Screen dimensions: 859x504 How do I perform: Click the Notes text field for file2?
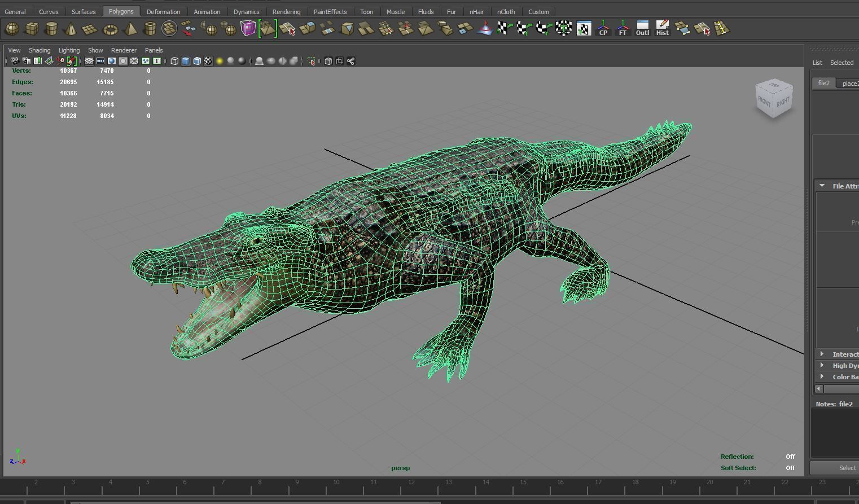(835, 432)
